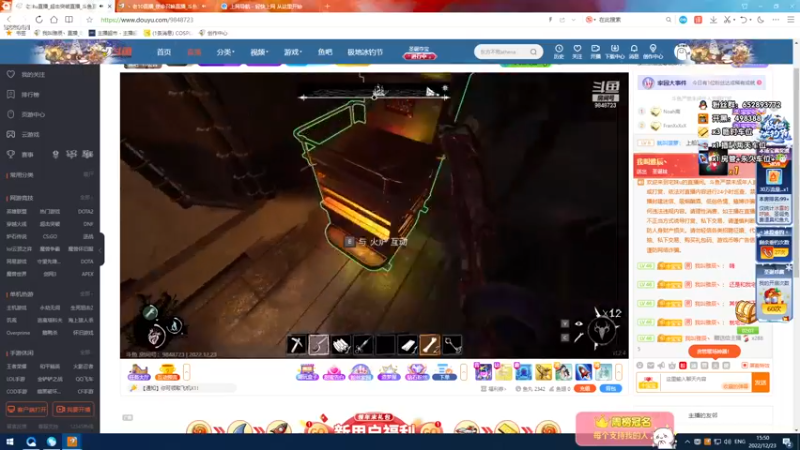The image size is (800, 450).
Task: Click the orange 充值 recharge button
Action: click(x=585, y=388)
